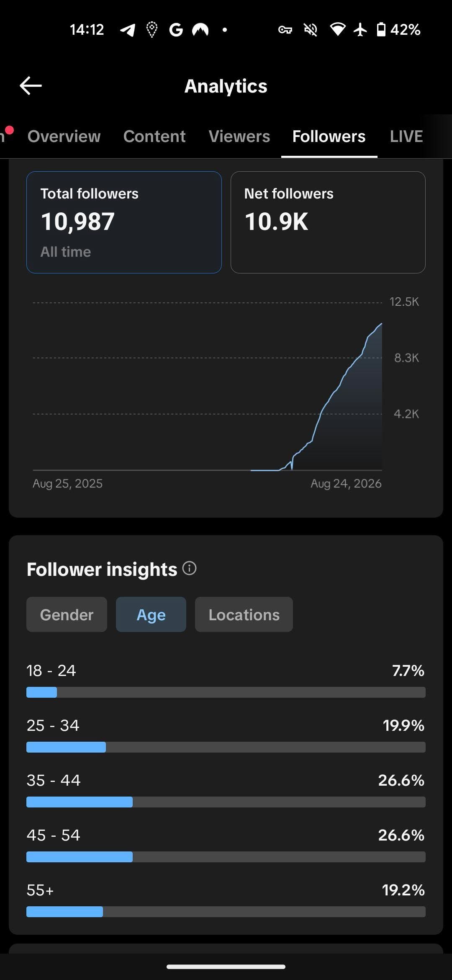Tap the Telegram notification icon
Image resolution: width=452 pixels, height=980 pixels.
tap(128, 30)
